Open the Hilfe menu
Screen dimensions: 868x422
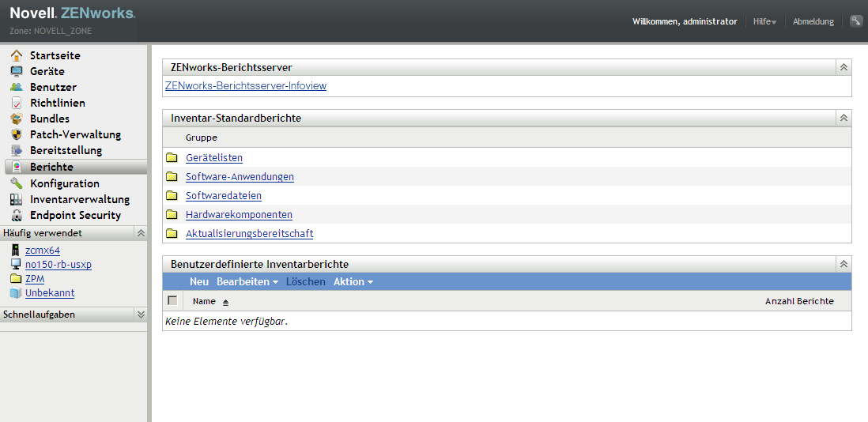point(764,21)
